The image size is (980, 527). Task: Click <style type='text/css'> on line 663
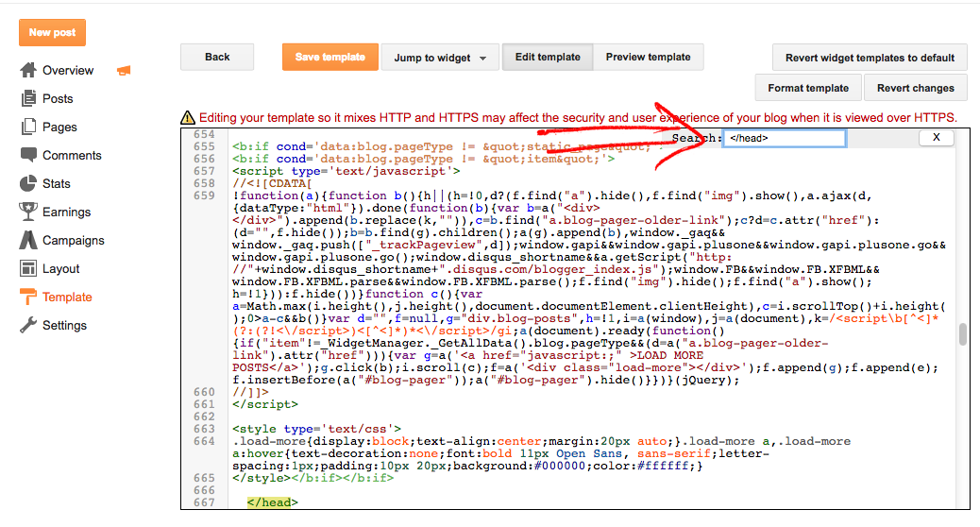(316, 429)
